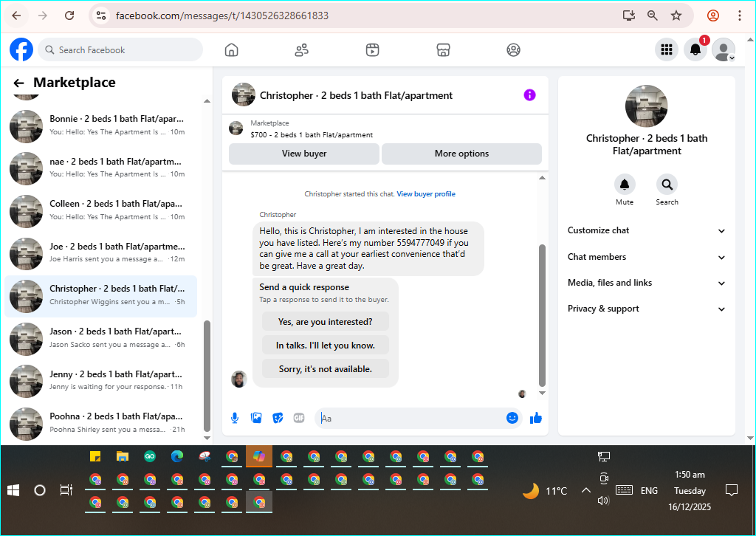The image size is (756, 536).
Task: Open conversation info purple icon
Action: point(529,95)
